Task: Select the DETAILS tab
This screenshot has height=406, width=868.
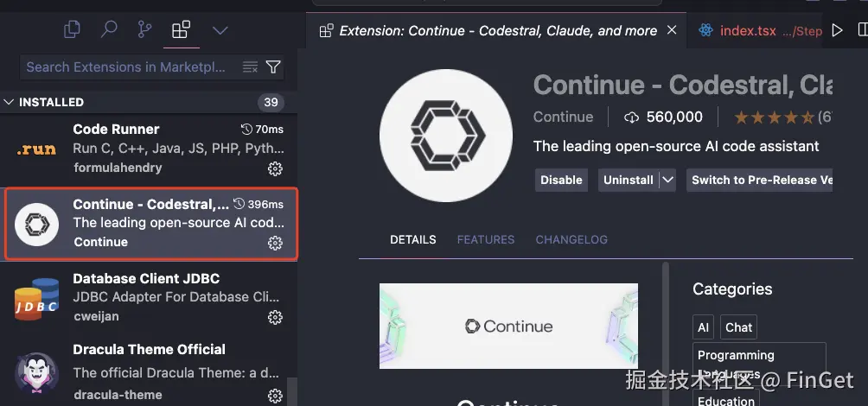Action: 413,239
